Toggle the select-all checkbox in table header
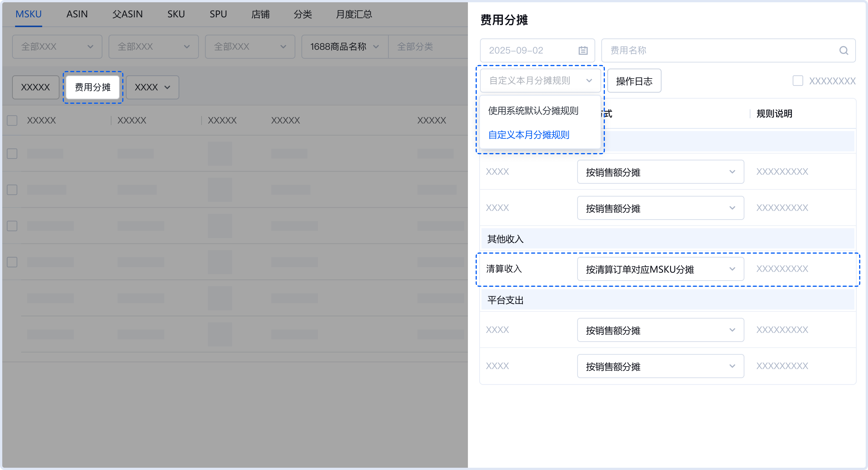The image size is (868, 470). tap(12, 120)
